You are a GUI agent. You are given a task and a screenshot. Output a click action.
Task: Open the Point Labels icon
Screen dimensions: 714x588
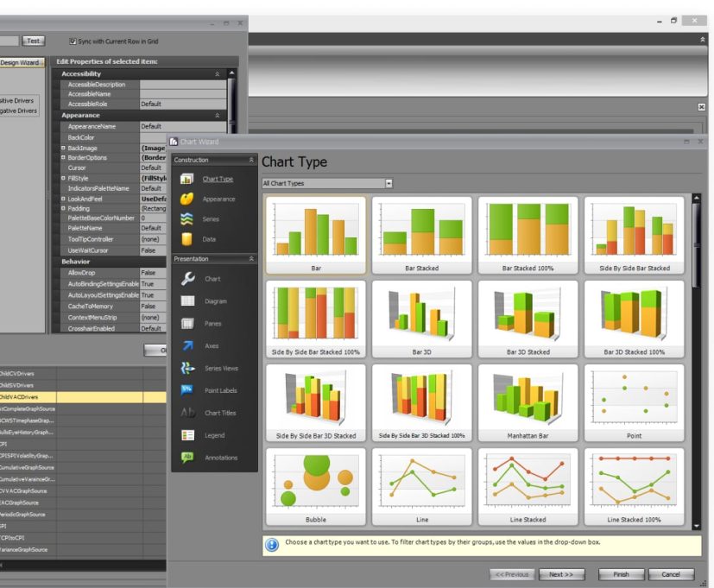point(187,390)
